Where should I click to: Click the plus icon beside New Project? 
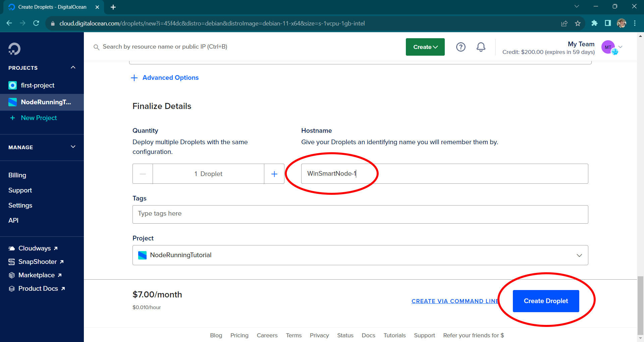pyautogui.click(x=12, y=118)
